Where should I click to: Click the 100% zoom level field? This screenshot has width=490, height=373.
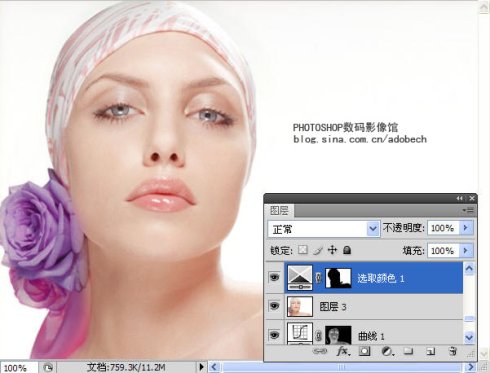tap(19, 368)
